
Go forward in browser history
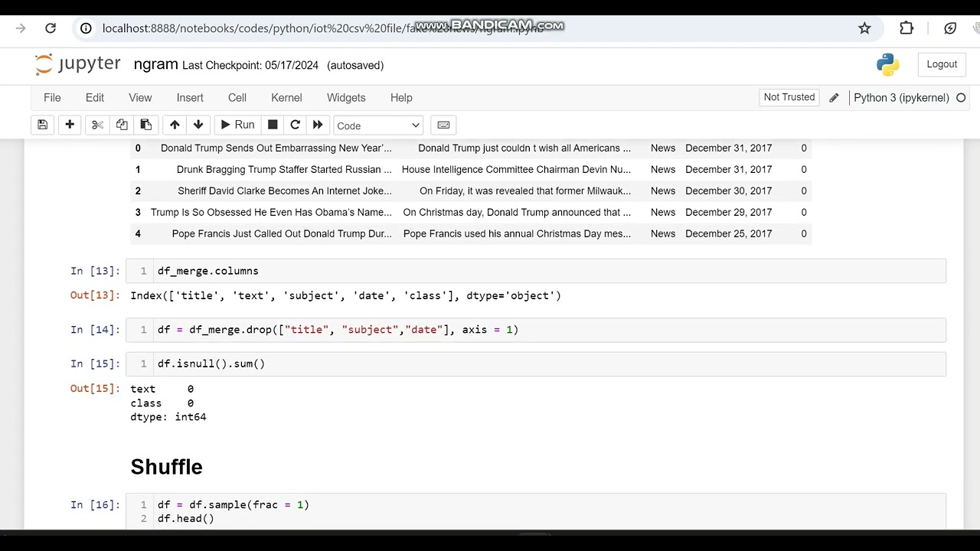(x=21, y=28)
